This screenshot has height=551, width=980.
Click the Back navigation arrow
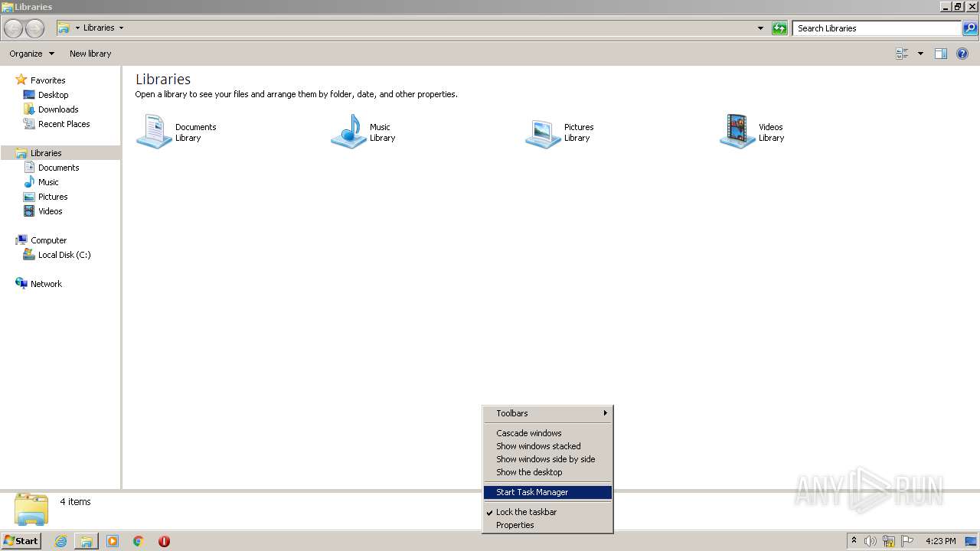[x=14, y=28]
